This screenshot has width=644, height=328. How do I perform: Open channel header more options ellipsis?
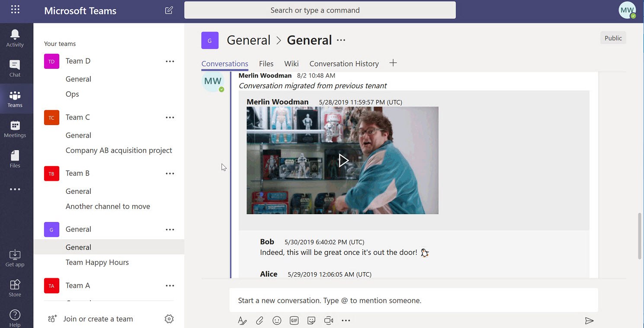pyautogui.click(x=341, y=40)
